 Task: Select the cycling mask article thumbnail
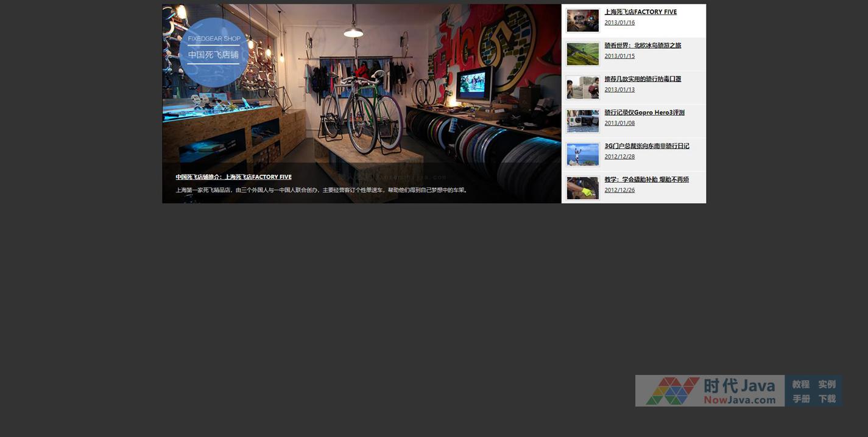click(582, 88)
